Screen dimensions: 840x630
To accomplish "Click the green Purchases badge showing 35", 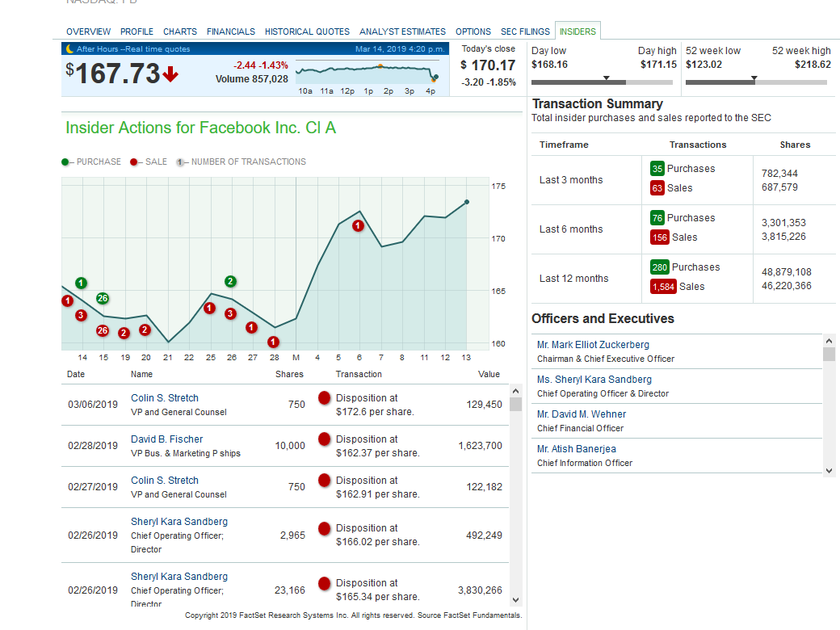I will (657, 169).
